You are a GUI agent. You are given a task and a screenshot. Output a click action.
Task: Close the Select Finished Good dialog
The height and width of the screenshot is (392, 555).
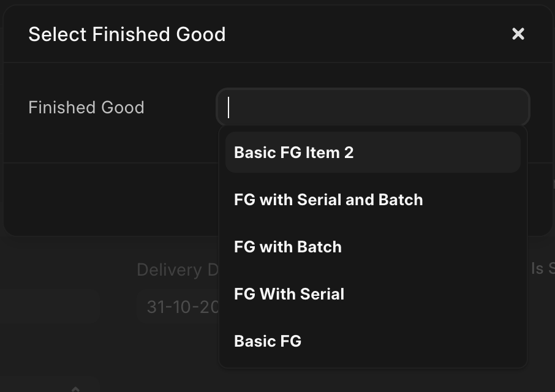coord(518,34)
